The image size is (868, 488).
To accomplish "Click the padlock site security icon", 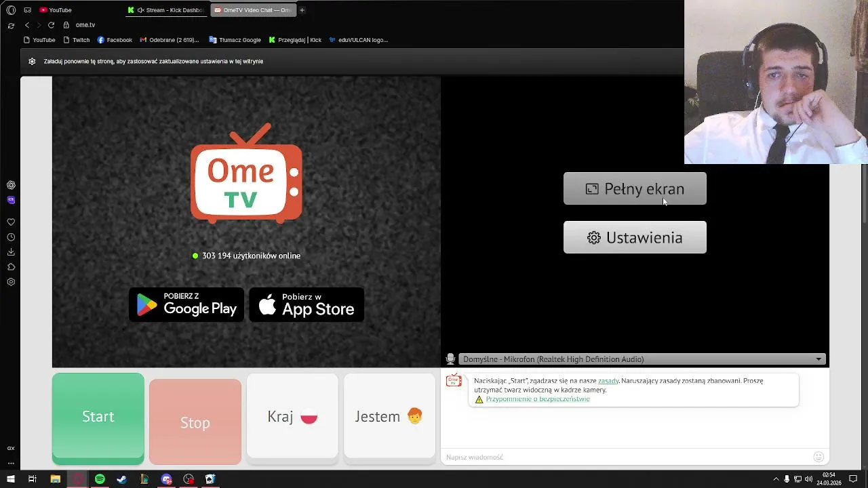I will tap(66, 25).
